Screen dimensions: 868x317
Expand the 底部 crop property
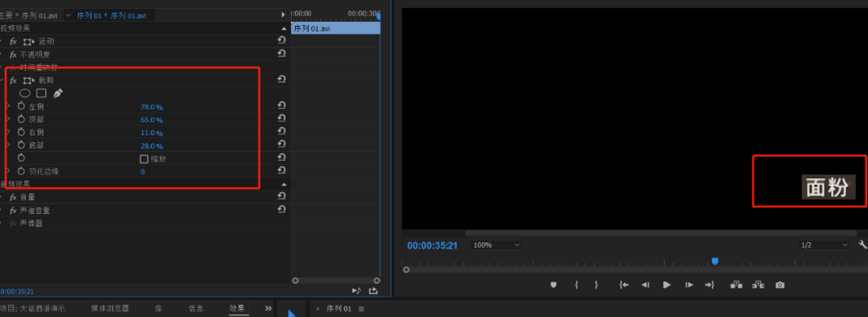8,145
